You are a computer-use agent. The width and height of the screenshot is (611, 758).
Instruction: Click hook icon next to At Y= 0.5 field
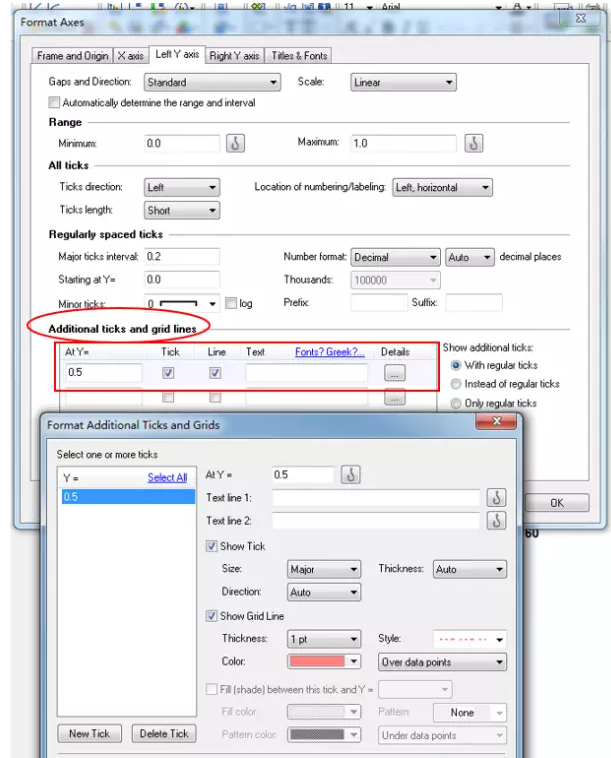point(349,475)
